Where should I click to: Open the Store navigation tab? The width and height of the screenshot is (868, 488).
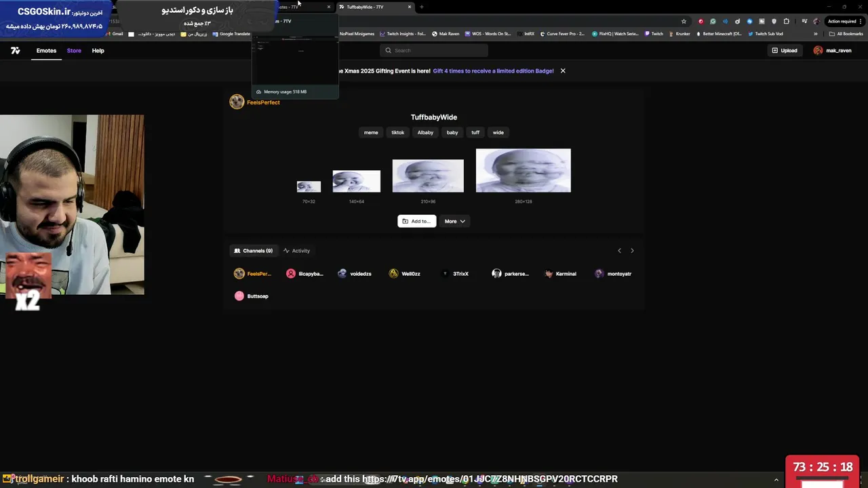[74, 51]
